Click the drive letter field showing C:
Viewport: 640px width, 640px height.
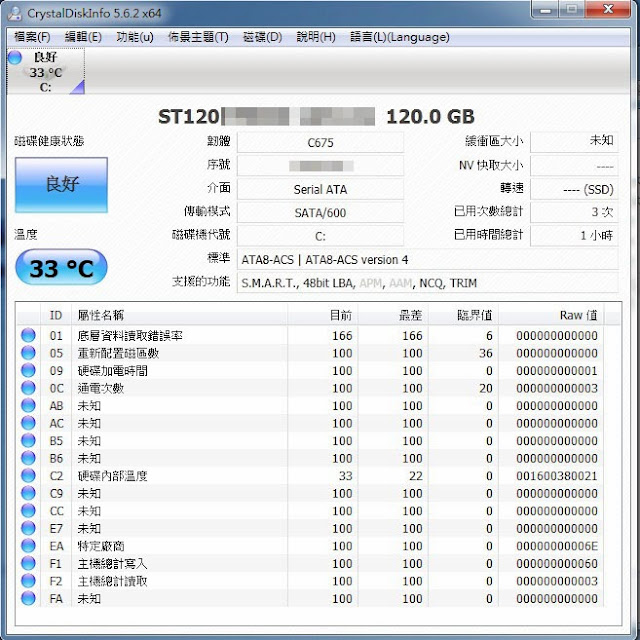coord(320,236)
